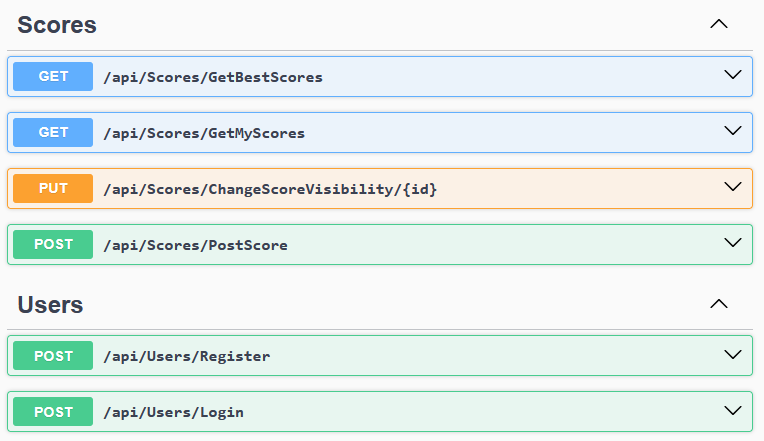Expand GetBestScores endpoint with its arrow icon
Image resolution: width=764 pixels, height=441 pixels.
pos(731,76)
